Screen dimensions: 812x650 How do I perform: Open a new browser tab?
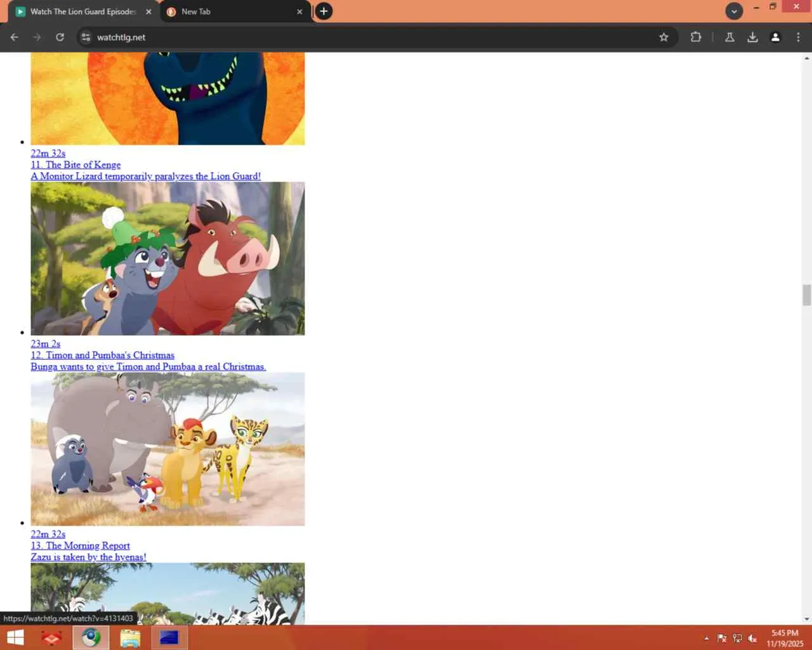click(324, 11)
